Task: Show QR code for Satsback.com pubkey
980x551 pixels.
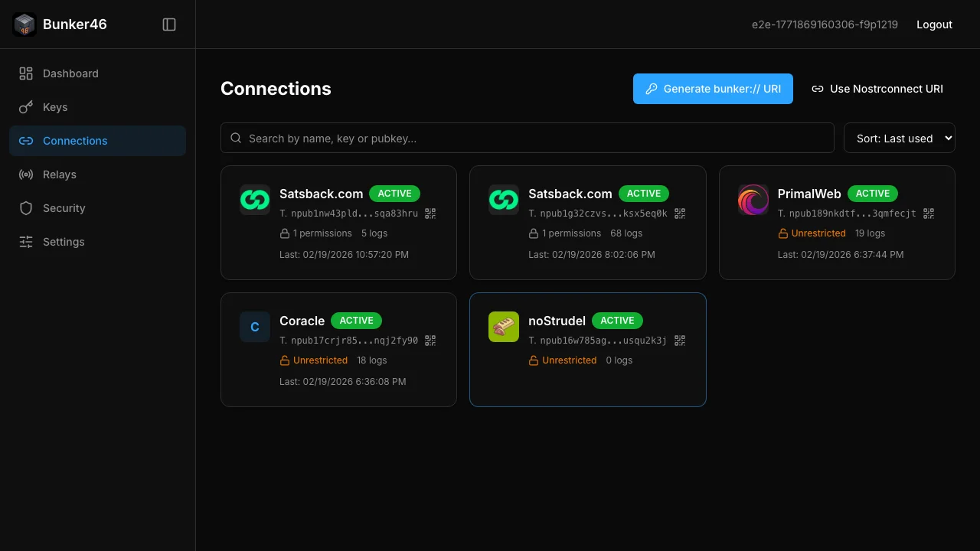Action: [430, 213]
